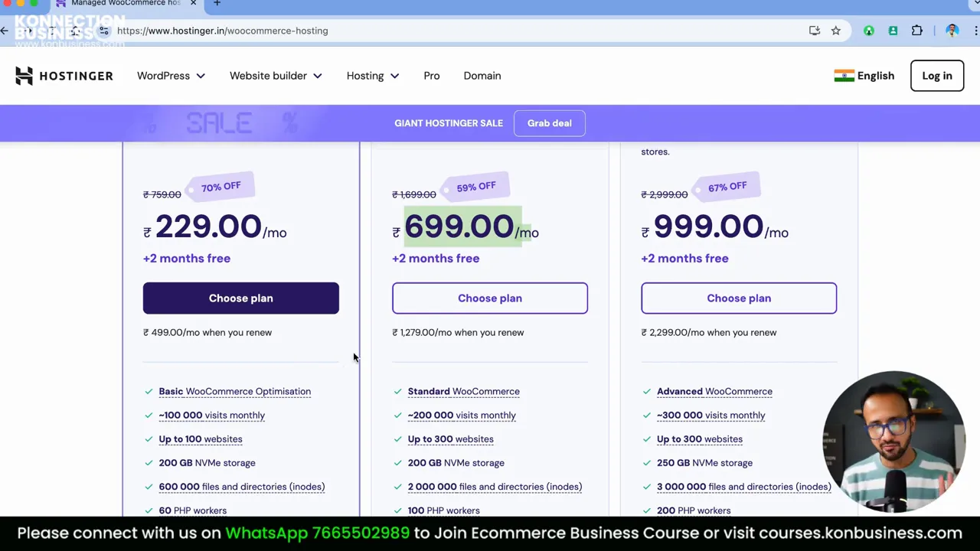
Task: Click the Hostinger logo
Action: coord(64,76)
